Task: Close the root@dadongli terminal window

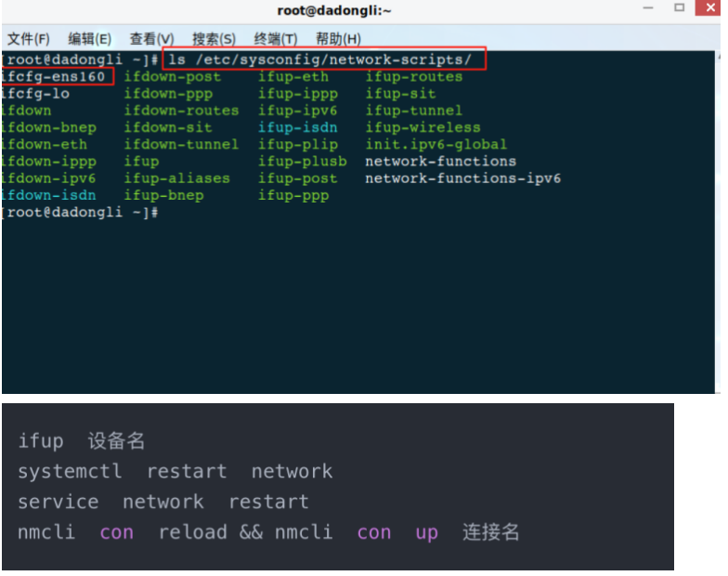Action: tap(709, 7)
